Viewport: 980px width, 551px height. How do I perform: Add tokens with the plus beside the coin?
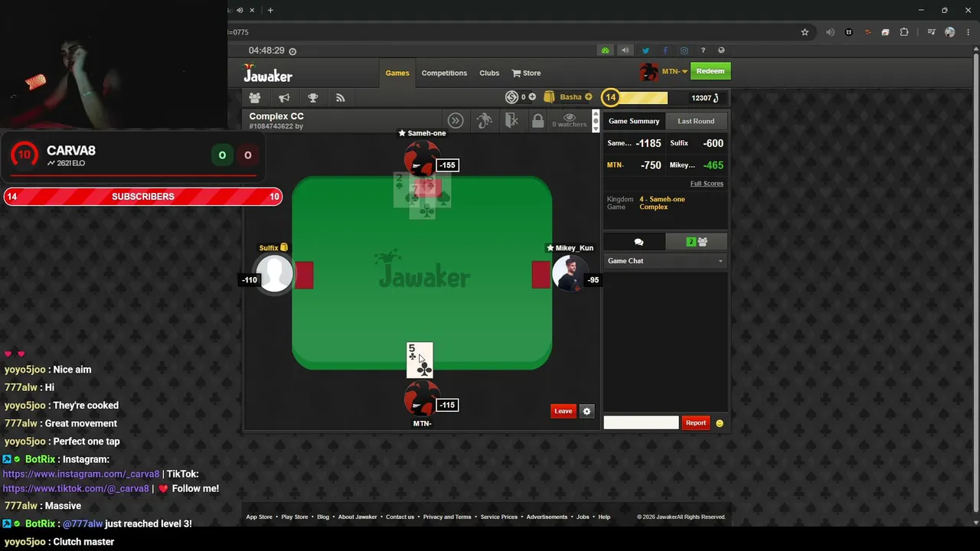[x=532, y=97]
